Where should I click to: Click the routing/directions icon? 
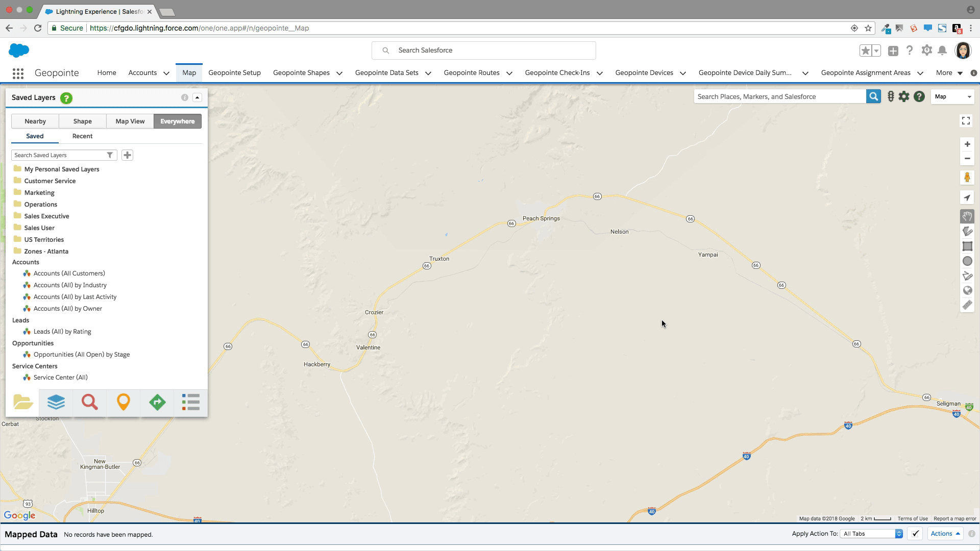pos(157,402)
